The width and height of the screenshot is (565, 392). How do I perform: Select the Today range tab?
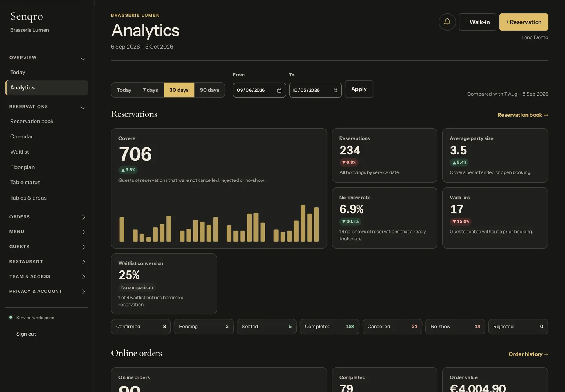click(x=124, y=90)
